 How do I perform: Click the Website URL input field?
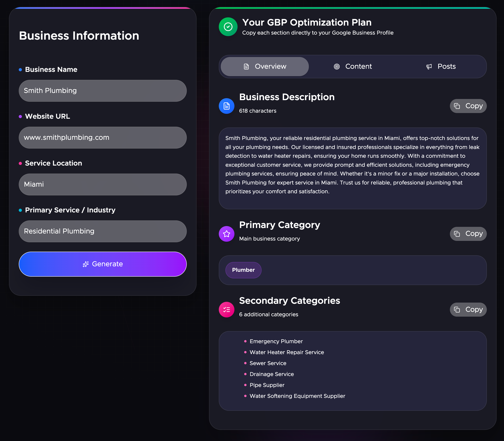coord(103,138)
